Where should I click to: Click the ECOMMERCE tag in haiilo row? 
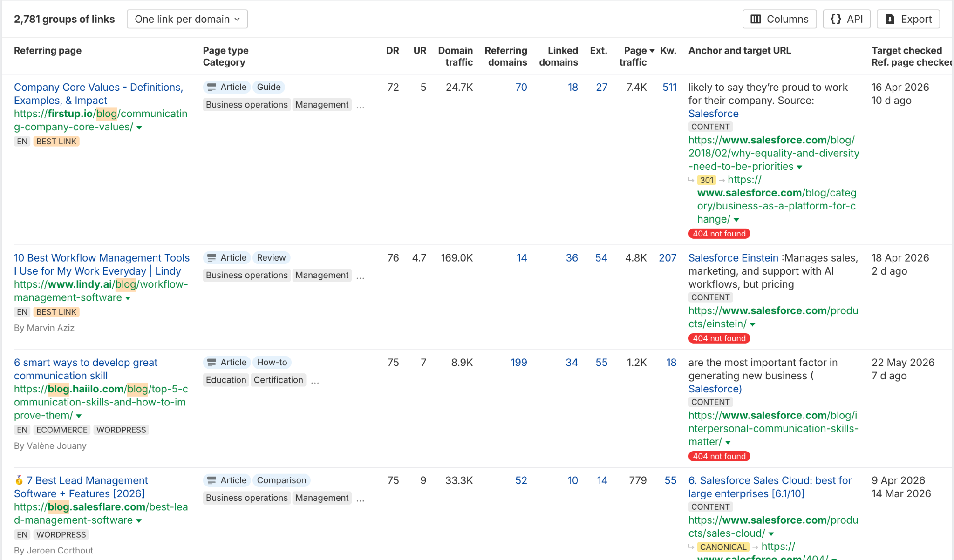click(x=62, y=430)
